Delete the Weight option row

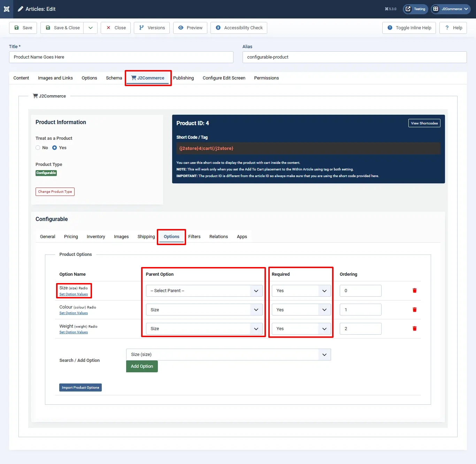(x=415, y=328)
